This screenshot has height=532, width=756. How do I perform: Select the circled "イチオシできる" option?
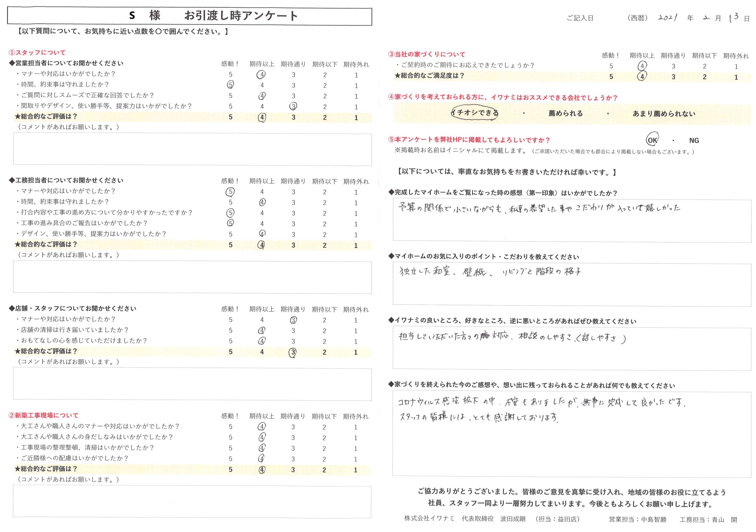[475, 113]
